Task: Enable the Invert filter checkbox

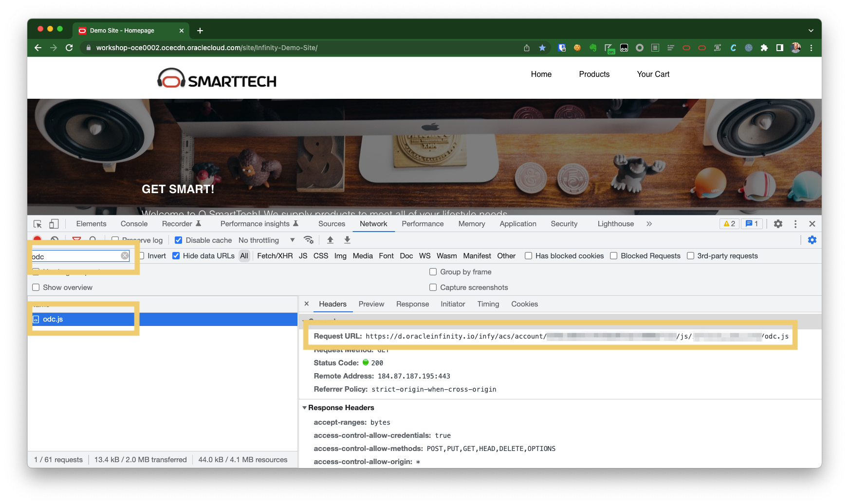Action: tap(142, 256)
